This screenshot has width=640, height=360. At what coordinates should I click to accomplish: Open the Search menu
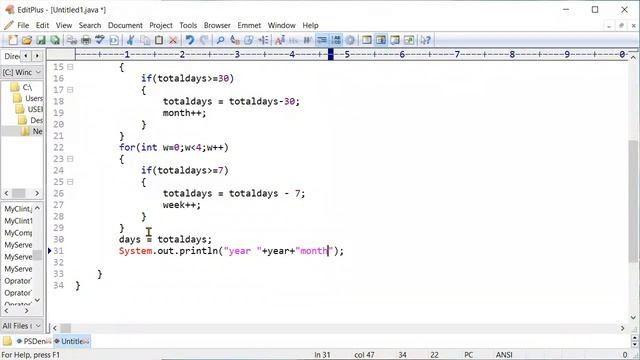point(90,25)
